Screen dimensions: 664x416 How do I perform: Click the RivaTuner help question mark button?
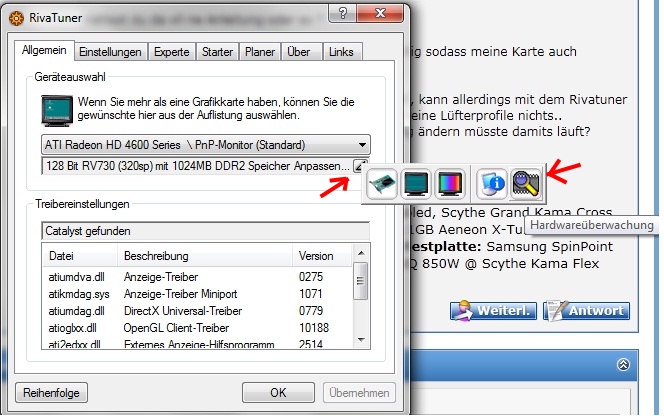(343, 13)
